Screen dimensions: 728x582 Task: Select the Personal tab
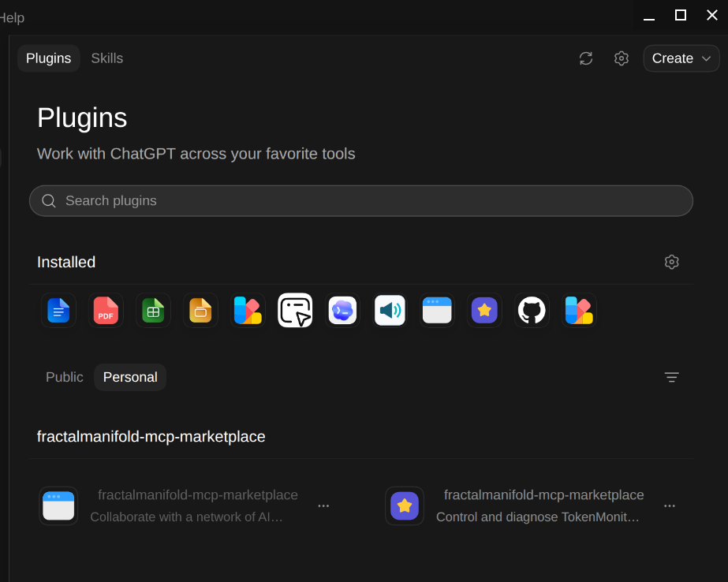130,377
